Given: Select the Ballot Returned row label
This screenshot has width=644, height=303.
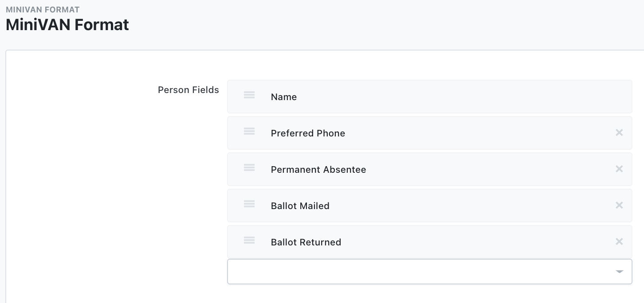Looking at the screenshot, I should pyautogui.click(x=306, y=242).
